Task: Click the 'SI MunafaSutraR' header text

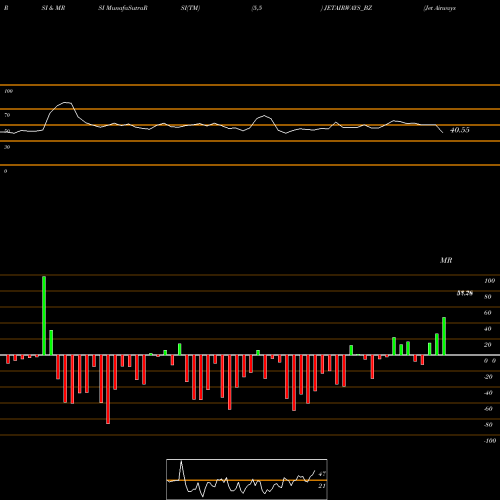Action: pos(123,8)
